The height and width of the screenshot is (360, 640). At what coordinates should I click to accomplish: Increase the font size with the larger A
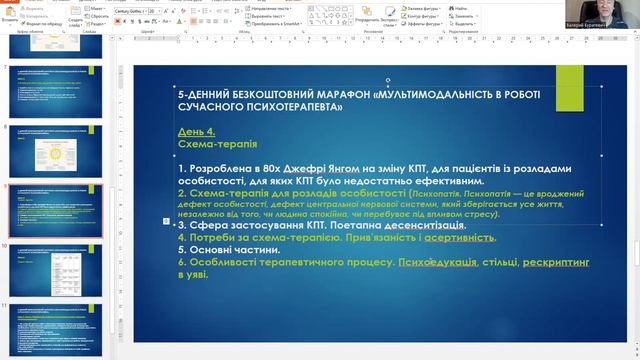click(x=166, y=11)
